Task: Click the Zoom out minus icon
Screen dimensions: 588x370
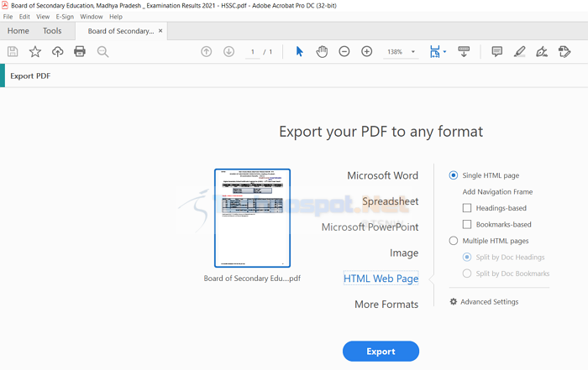Action: (x=344, y=51)
